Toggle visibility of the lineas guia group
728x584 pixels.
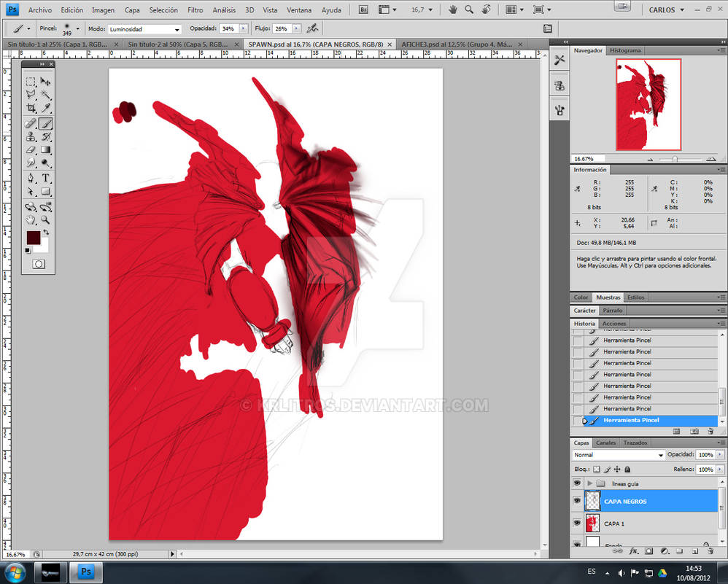pos(578,483)
